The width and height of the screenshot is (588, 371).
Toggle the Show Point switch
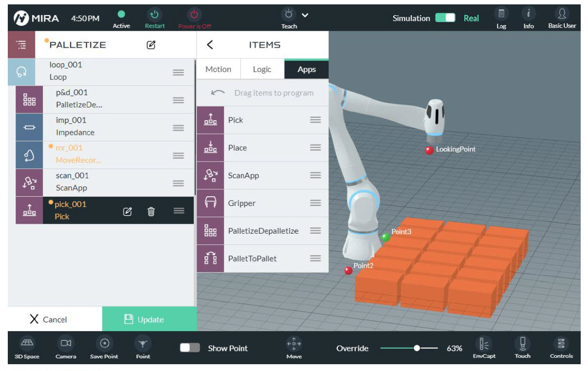[x=190, y=348]
